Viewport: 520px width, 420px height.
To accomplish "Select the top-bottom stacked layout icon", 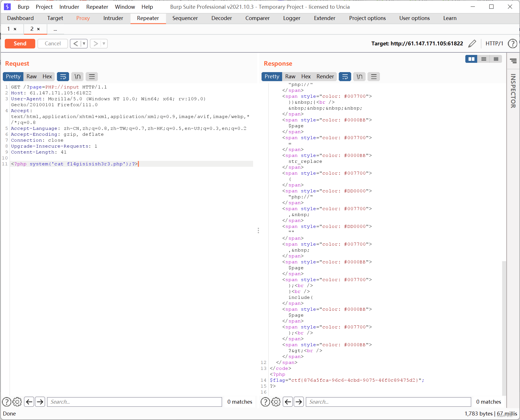I will click(484, 59).
